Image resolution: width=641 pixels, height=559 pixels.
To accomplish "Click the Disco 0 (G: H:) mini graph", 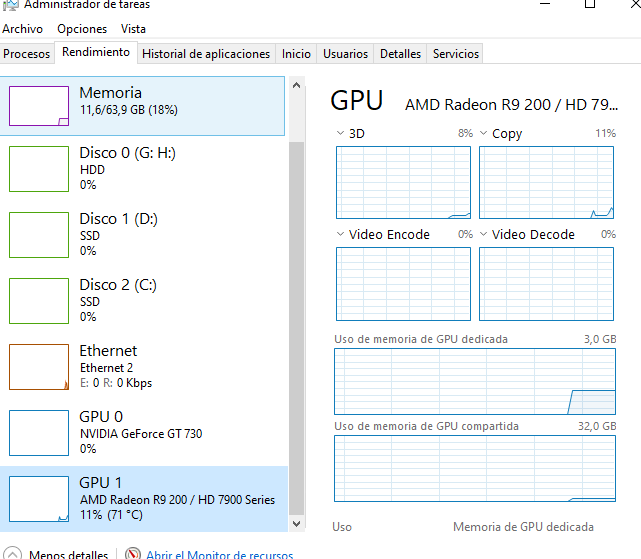I will [x=39, y=169].
